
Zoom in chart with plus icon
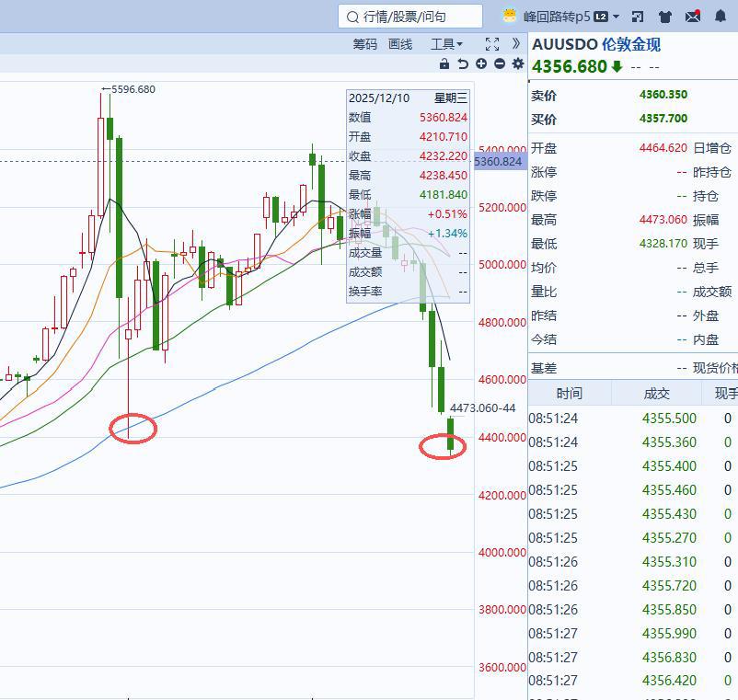coord(481,64)
